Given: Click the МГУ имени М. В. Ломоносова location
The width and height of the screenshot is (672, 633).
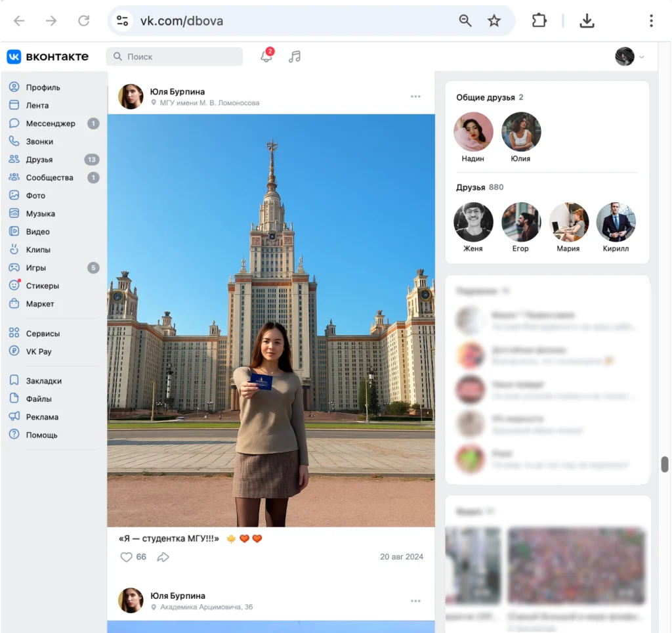Looking at the screenshot, I should click(x=209, y=103).
